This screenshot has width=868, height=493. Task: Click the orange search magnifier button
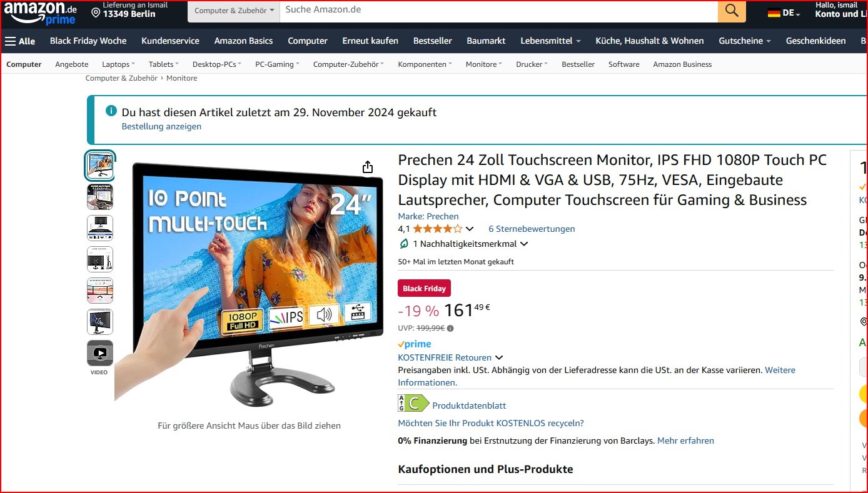click(732, 11)
